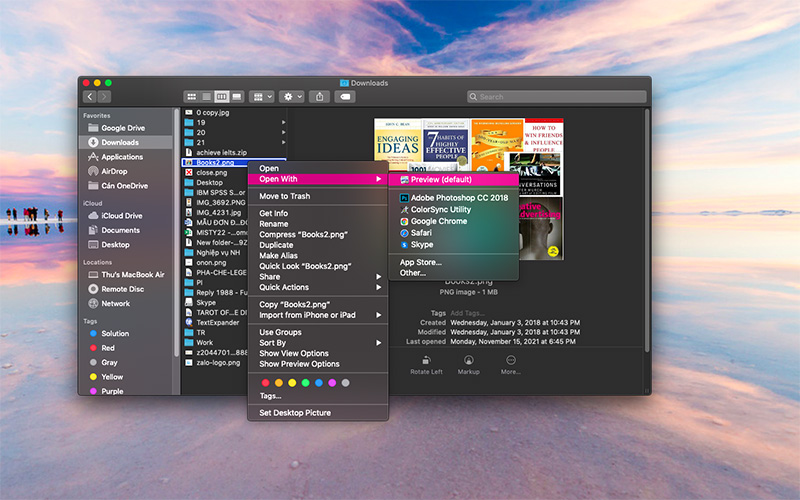Switch to icon view in toolbar
The width and height of the screenshot is (800, 500).
click(191, 97)
